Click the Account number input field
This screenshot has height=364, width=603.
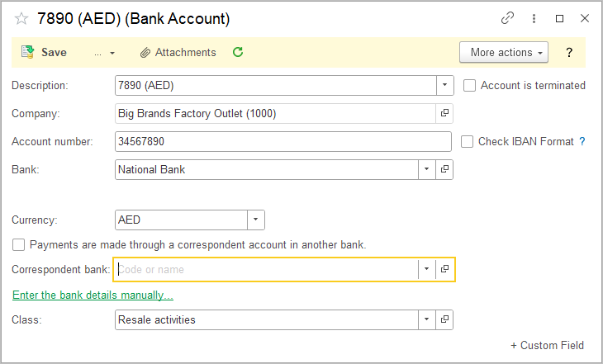click(283, 141)
